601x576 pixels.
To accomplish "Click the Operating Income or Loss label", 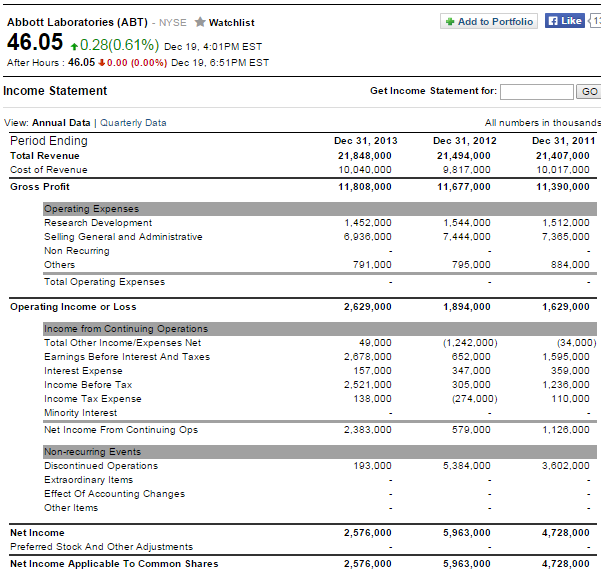I will [x=73, y=307].
